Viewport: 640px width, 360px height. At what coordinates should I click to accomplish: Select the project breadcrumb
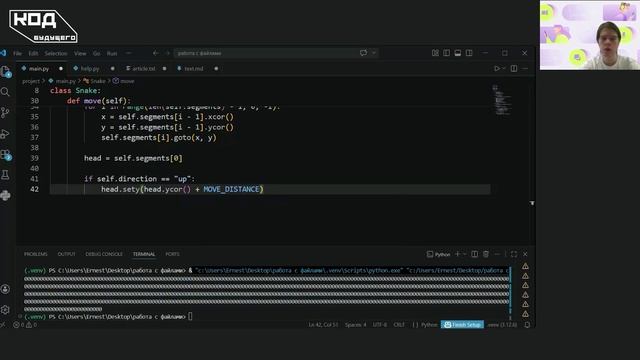31,81
